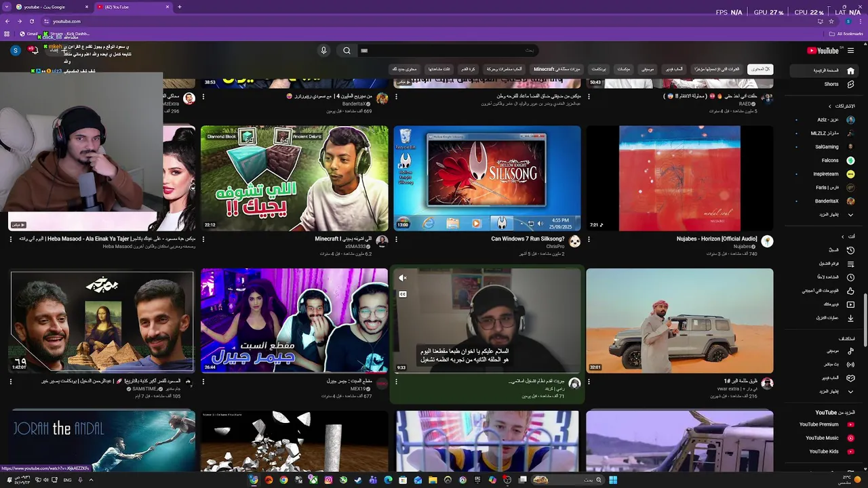This screenshot has height=488, width=868.
Task: Unmute the previewing video via mute icon
Action: coord(403,278)
